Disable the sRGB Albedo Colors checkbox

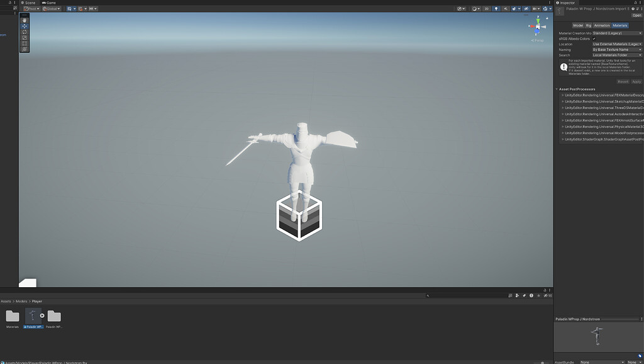click(x=594, y=38)
